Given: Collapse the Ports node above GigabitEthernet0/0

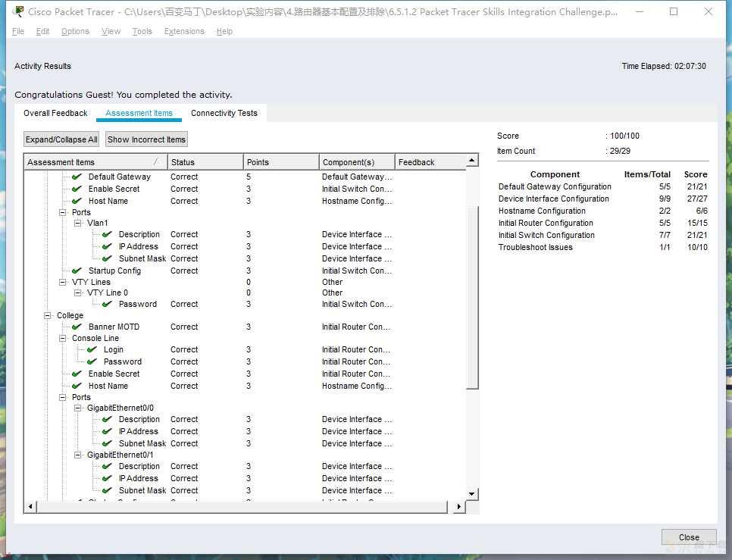Looking at the screenshot, I should point(63,397).
